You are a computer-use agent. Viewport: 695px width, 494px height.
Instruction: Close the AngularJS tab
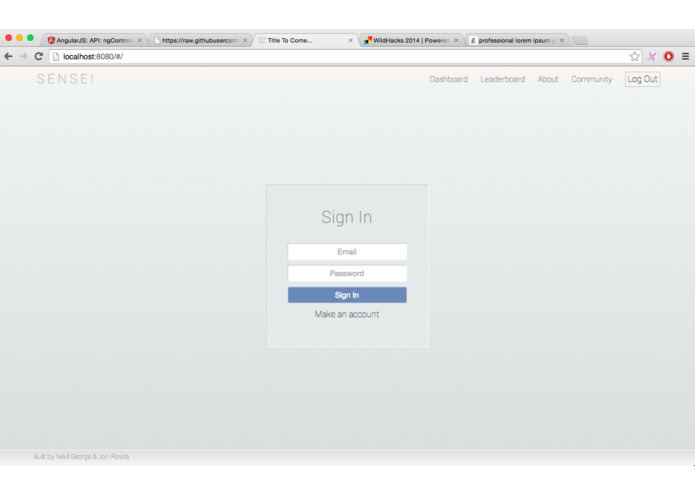click(x=139, y=40)
